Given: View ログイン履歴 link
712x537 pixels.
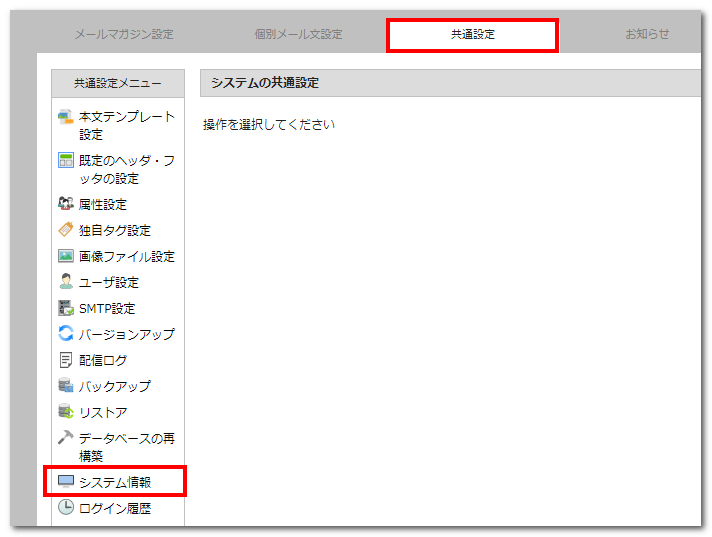Looking at the screenshot, I should [x=115, y=508].
